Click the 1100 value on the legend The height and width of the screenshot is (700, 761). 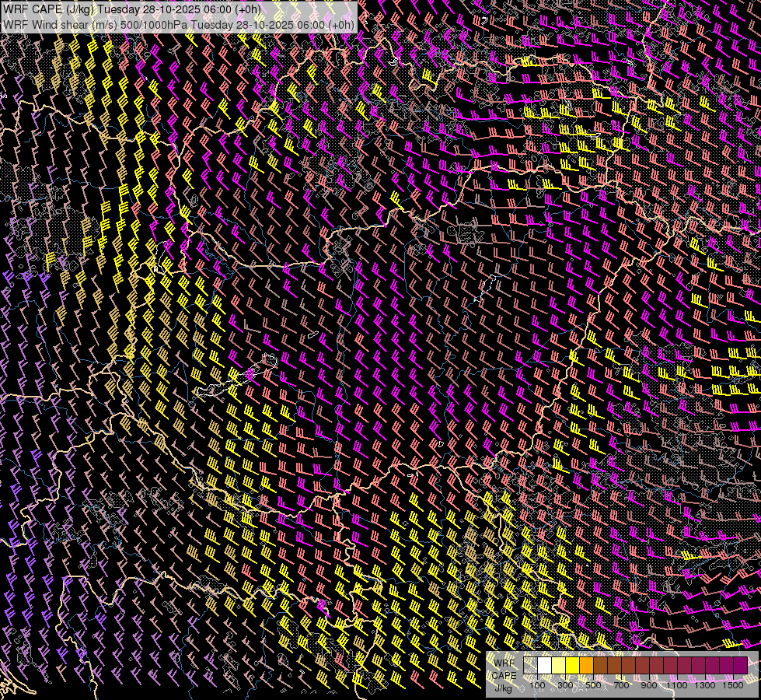676,685
